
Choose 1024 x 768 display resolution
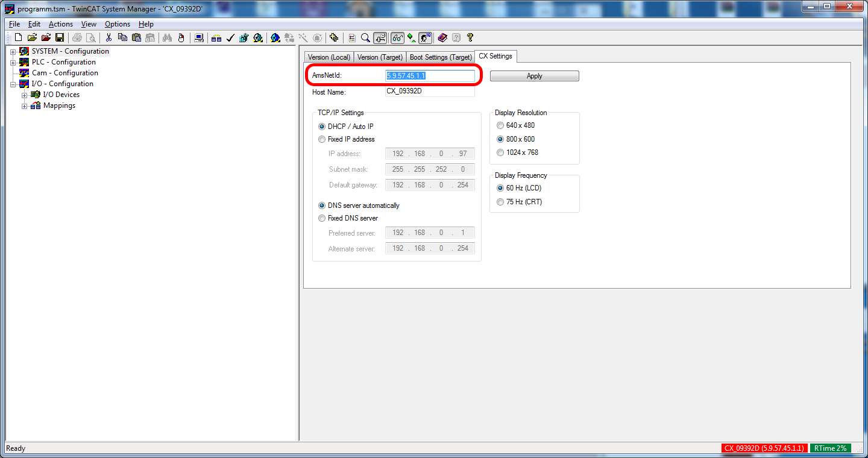point(500,152)
